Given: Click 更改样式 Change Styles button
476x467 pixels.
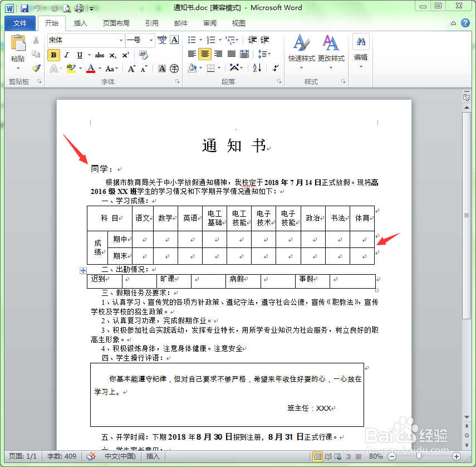Looking at the screenshot, I should [x=331, y=51].
